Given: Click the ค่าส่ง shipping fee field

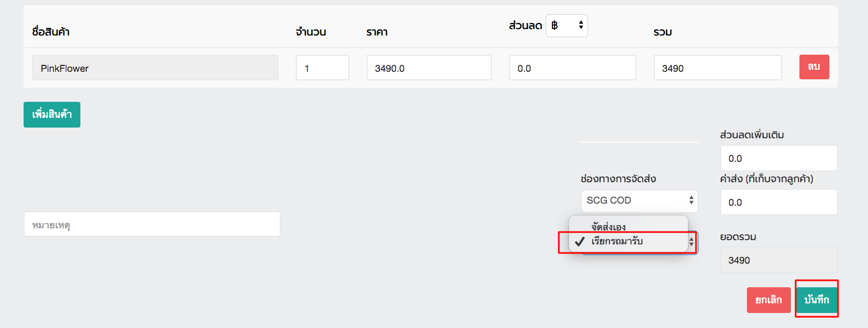Looking at the screenshot, I should (x=779, y=202).
